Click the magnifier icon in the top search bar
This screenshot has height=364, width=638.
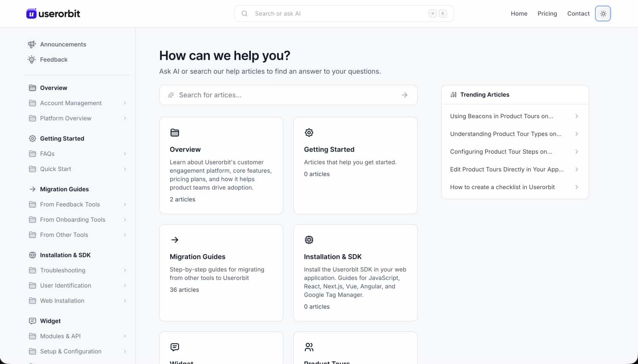[x=244, y=14]
